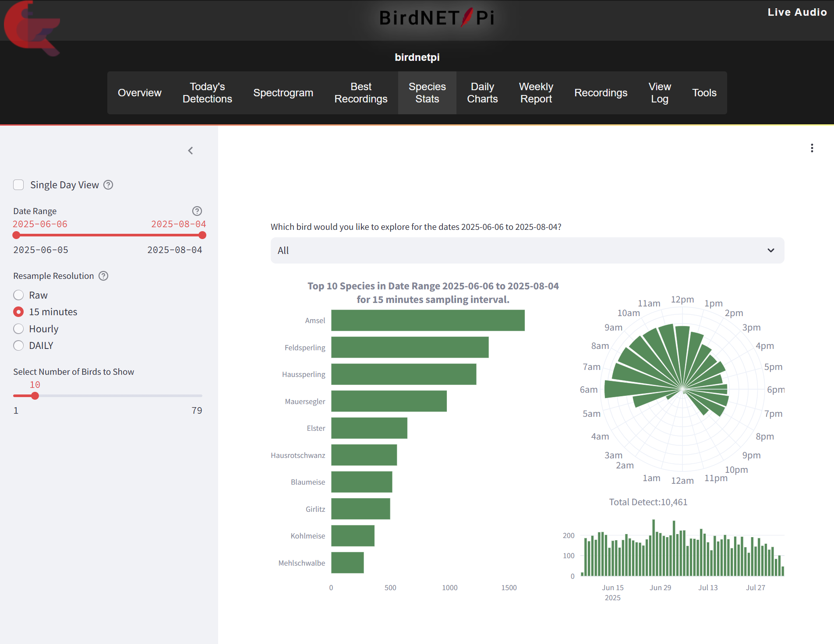834x644 pixels.
Task: Open the Live Audio link
Action: tap(797, 12)
